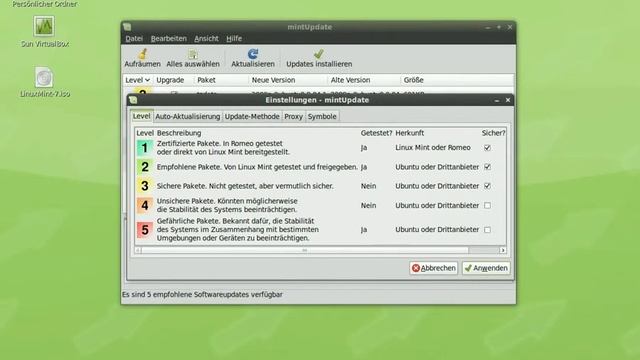The width and height of the screenshot is (640, 360).
Task: Click the red level 5 badge
Action: pyautogui.click(x=144, y=229)
